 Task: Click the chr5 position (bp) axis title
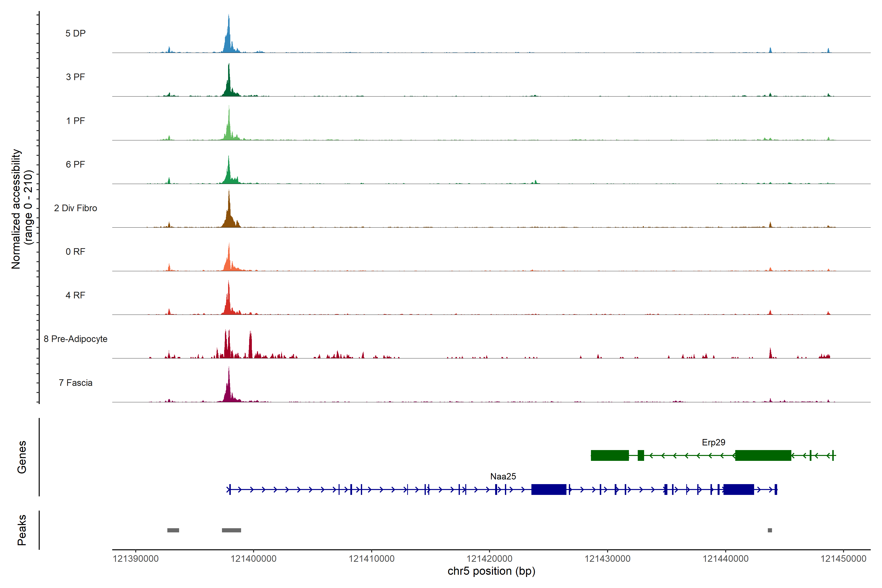click(x=491, y=571)
